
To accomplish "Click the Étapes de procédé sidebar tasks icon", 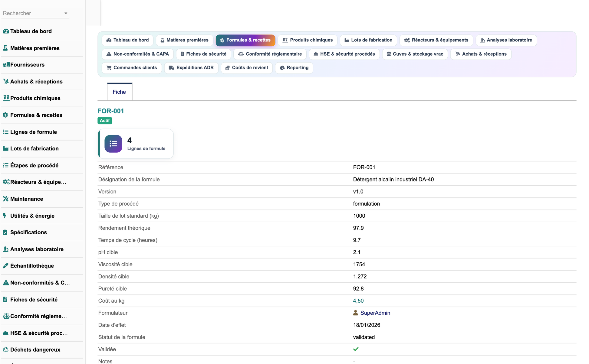I will (x=5, y=165).
